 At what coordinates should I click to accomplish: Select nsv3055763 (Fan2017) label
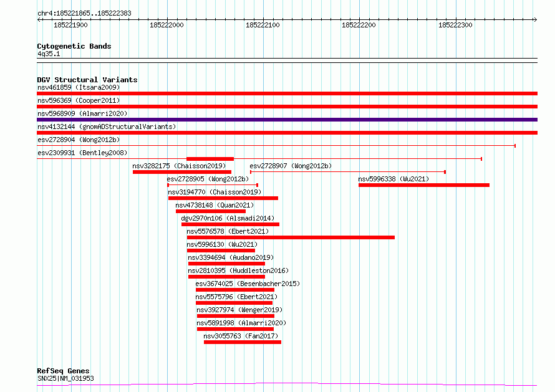[x=241, y=336]
